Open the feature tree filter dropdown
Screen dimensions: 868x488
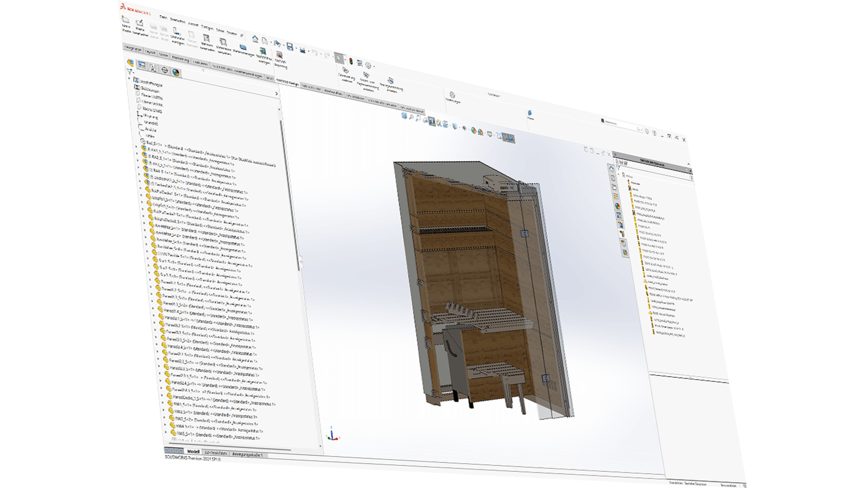(130, 71)
